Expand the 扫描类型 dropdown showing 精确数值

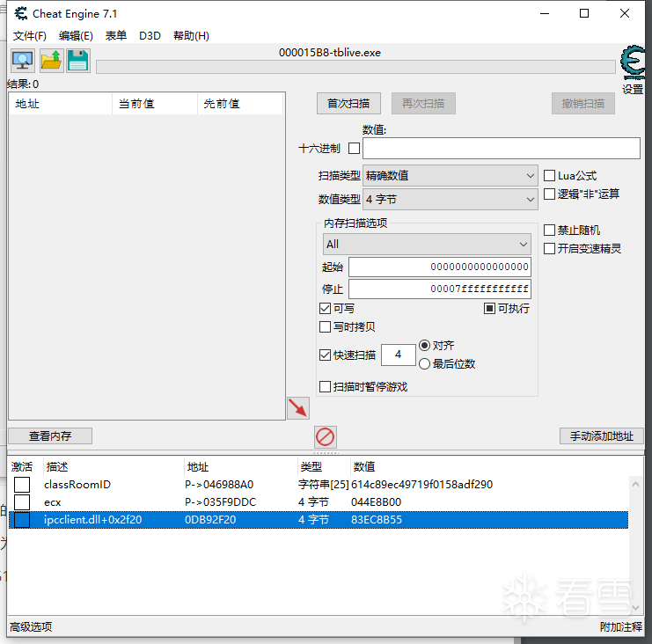tap(451, 175)
